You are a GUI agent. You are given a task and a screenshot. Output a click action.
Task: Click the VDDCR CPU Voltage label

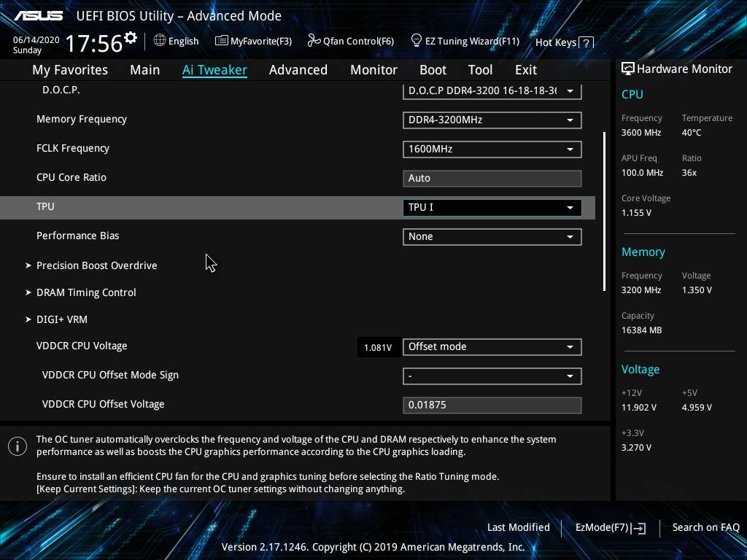coord(82,346)
